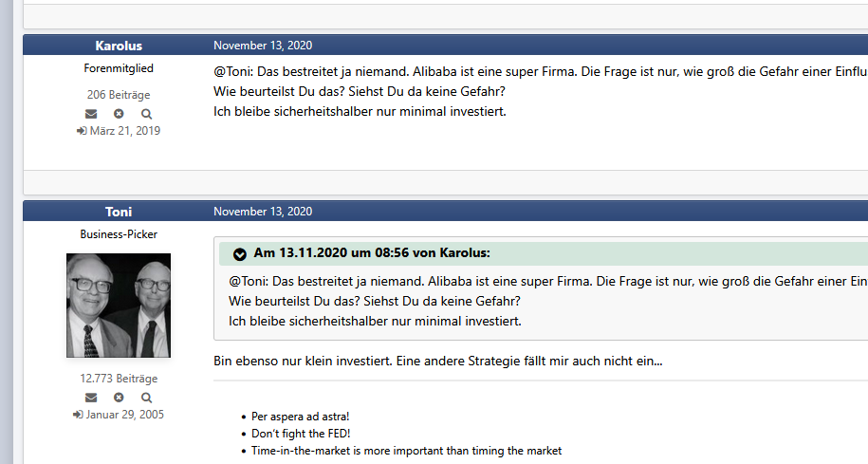Click envelope message icon under Toni's avatar
868x464 pixels.
click(x=91, y=398)
